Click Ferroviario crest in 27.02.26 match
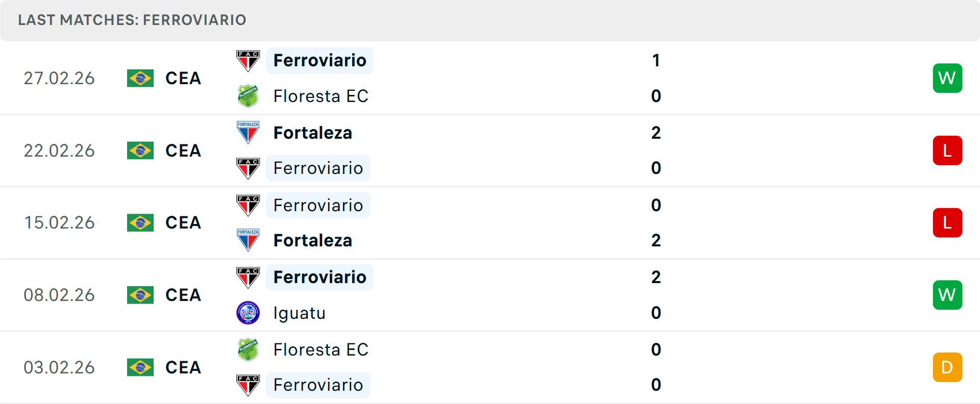980x404 pixels. click(x=248, y=61)
